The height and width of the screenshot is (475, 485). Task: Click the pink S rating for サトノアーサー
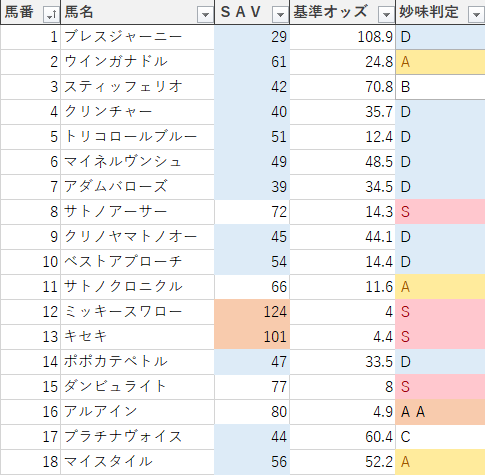pyautogui.click(x=440, y=212)
